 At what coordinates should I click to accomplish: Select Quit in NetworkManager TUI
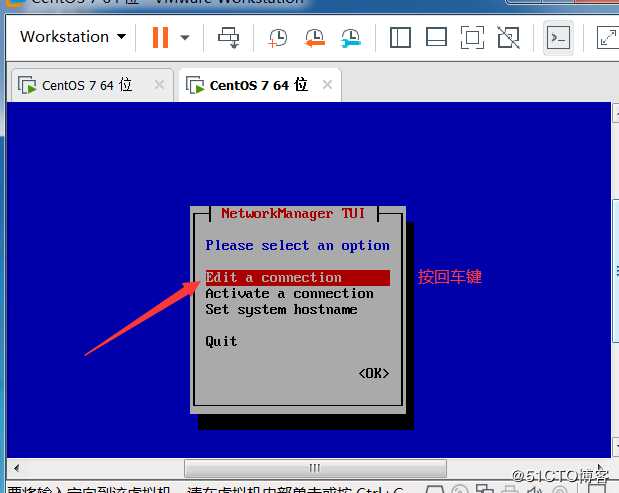point(221,341)
